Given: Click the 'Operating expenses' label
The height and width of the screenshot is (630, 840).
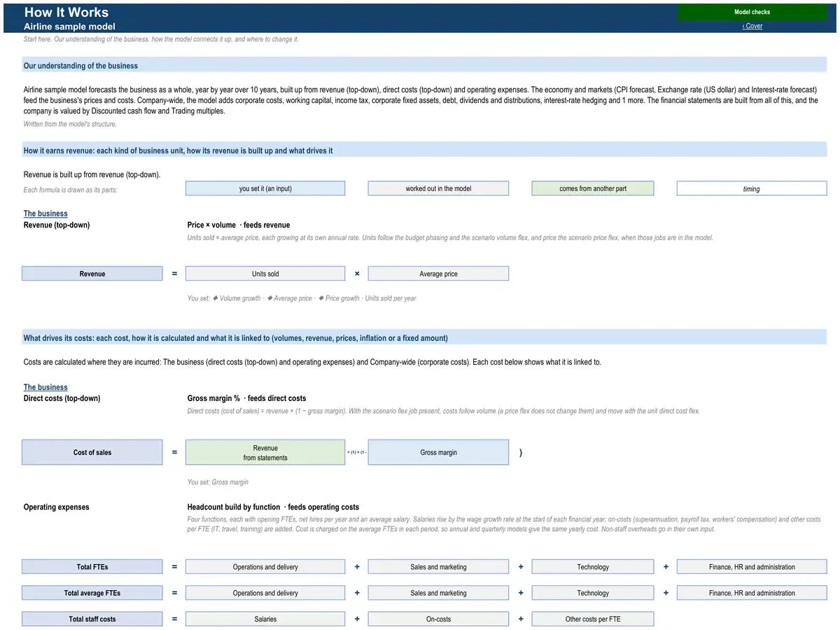Looking at the screenshot, I should coord(57,507).
